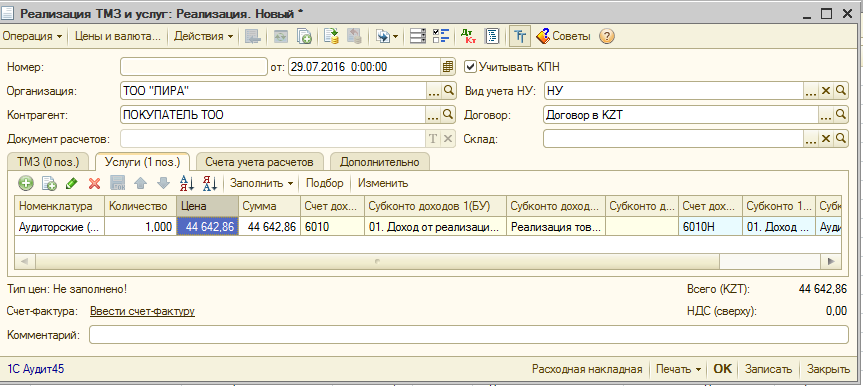Click the finish editing diskette icon
This screenshot has width=863, height=386.
click(118, 183)
